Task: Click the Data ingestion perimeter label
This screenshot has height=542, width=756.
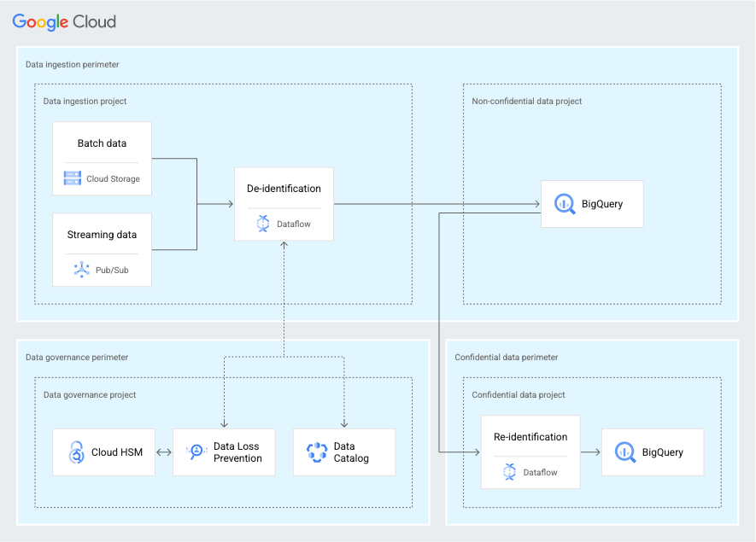Action: [x=72, y=64]
